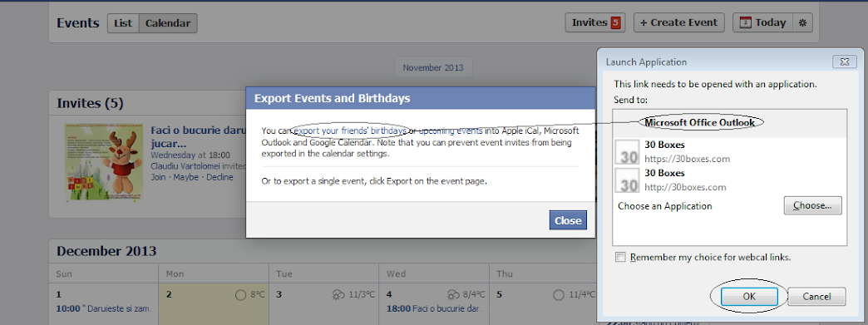Confirm with the OK button
868x325 pixels.
[x=750, y=297]
